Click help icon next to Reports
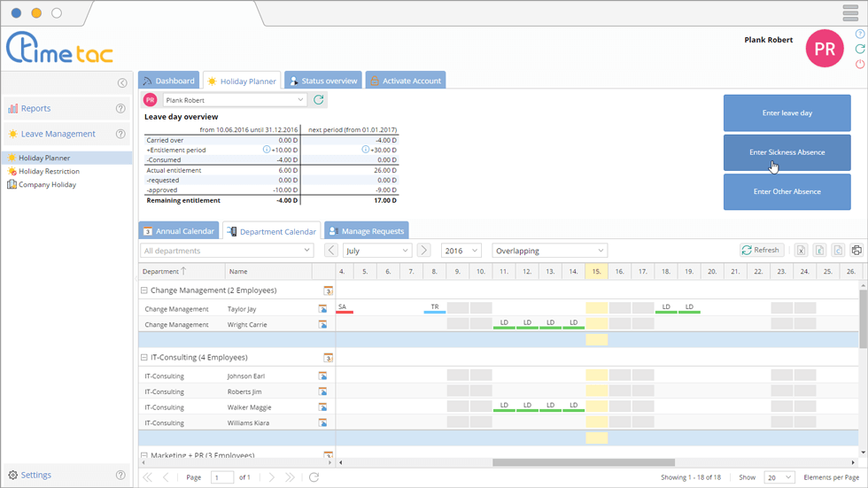This screenshot has width=868, height=488. (120, 109)
